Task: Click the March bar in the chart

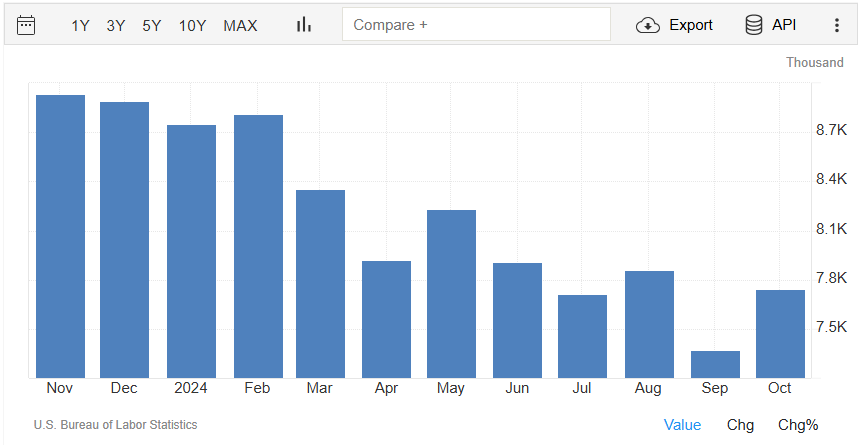Action: (x=321, y=284)
